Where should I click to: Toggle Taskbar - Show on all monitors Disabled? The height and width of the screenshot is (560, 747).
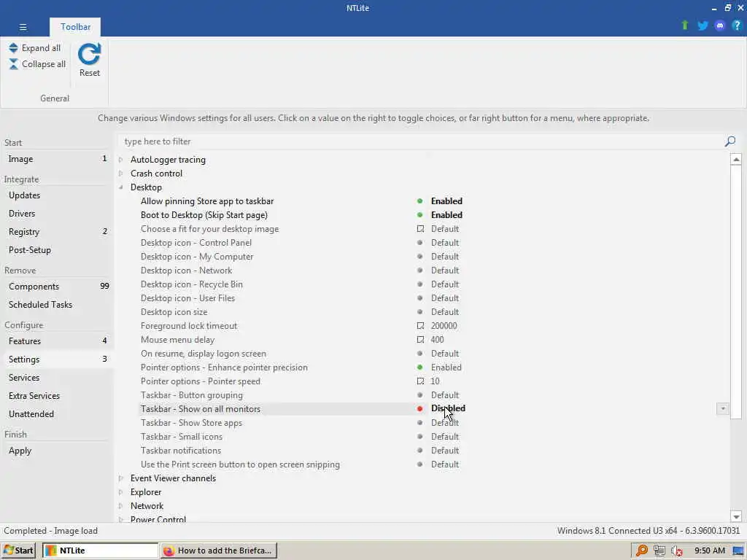pos(448,408)
